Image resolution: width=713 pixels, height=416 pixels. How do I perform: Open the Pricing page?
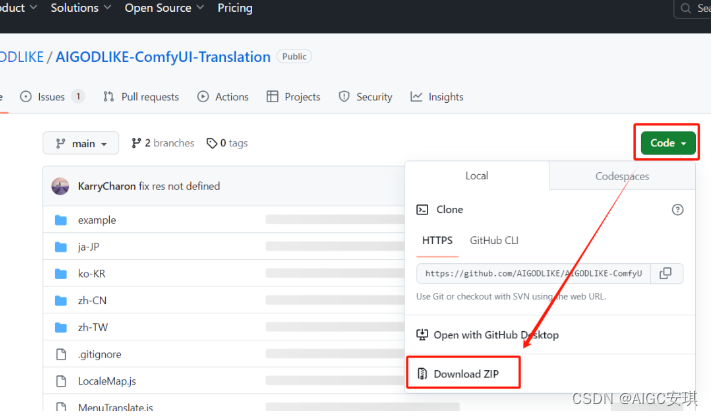(235, 8)
